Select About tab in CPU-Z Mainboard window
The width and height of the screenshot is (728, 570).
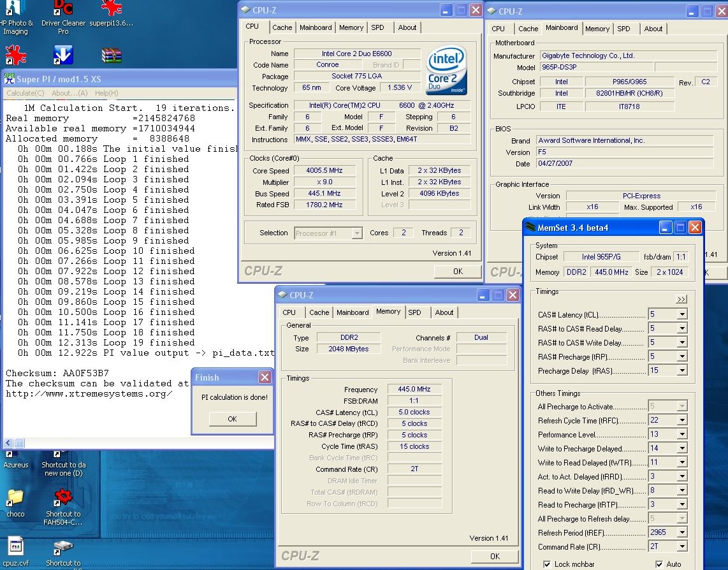click(653, 29)
